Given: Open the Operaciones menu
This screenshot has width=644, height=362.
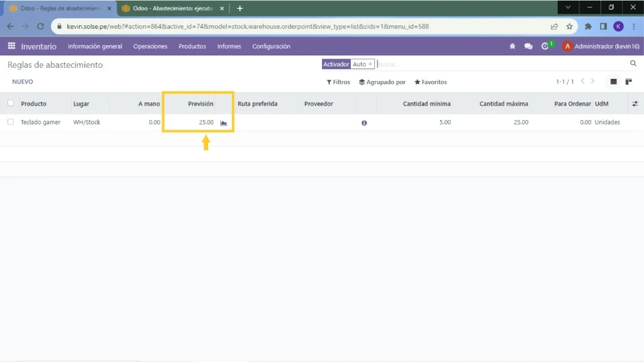Looking at the screenshot, I should click(x=150, y=47).
